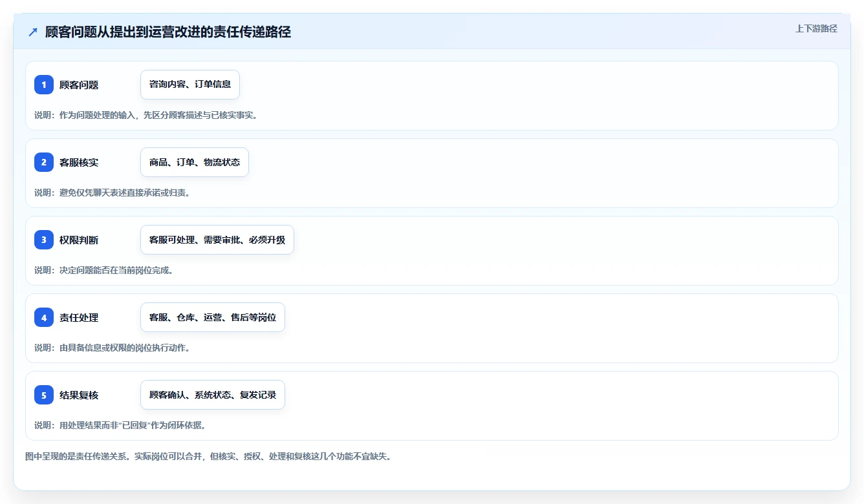Click step number badge 2
Viewport: 864px width, 504px height.
click(44, 162)
